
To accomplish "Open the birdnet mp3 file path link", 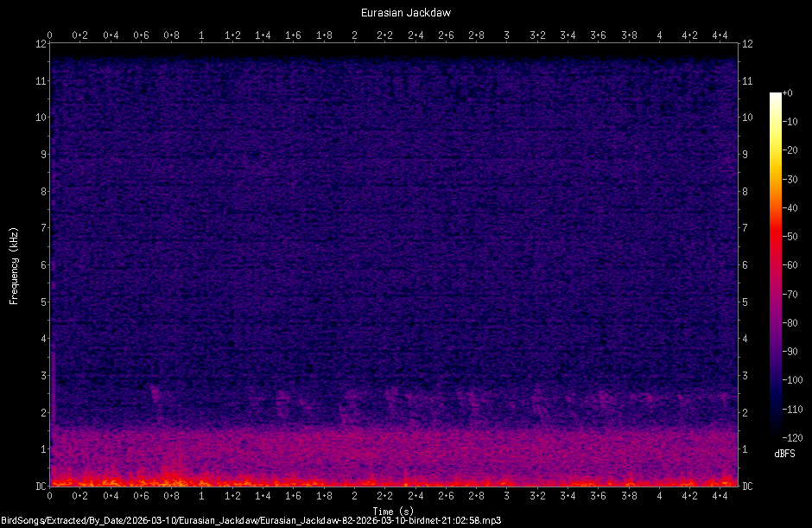I will [251, 519].
